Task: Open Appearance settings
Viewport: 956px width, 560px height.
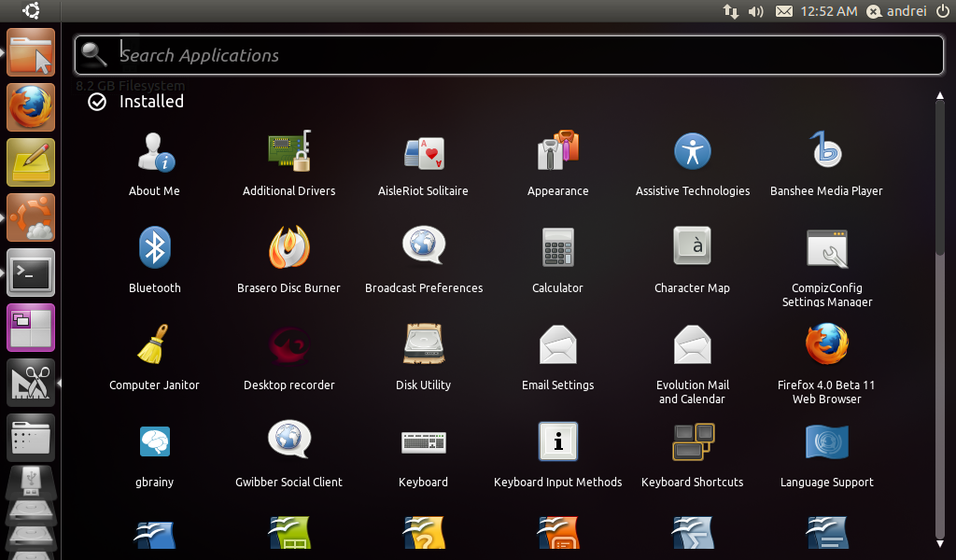Action: pyautogui.click(x=558, y=164)
